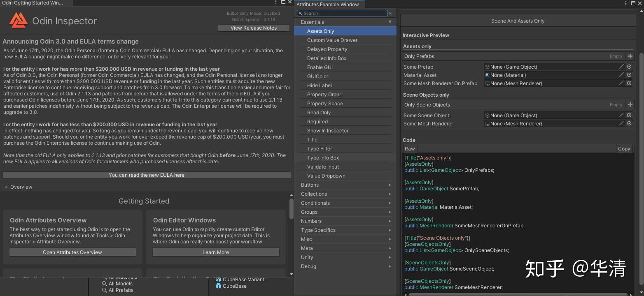Open the Attributes Example Window kebab menu
The image size is (644, 296).
pyautogui.click(x=626, y=3)
